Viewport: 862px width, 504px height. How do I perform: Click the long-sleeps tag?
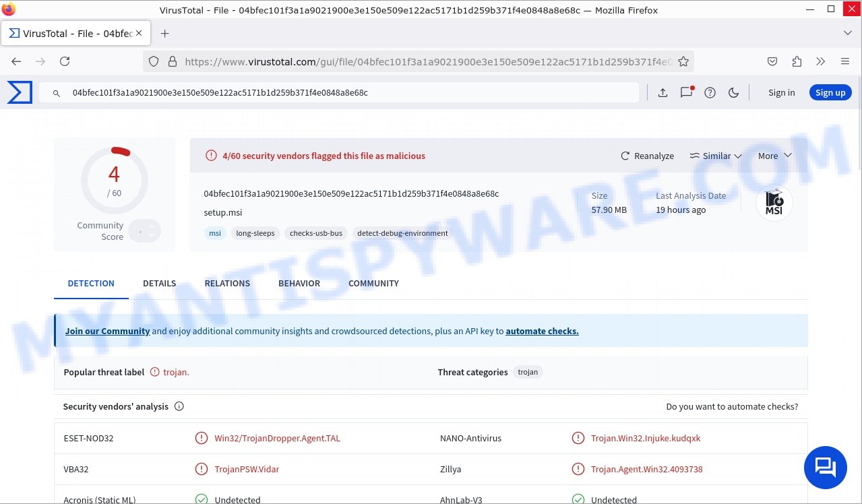pos(255,233)
